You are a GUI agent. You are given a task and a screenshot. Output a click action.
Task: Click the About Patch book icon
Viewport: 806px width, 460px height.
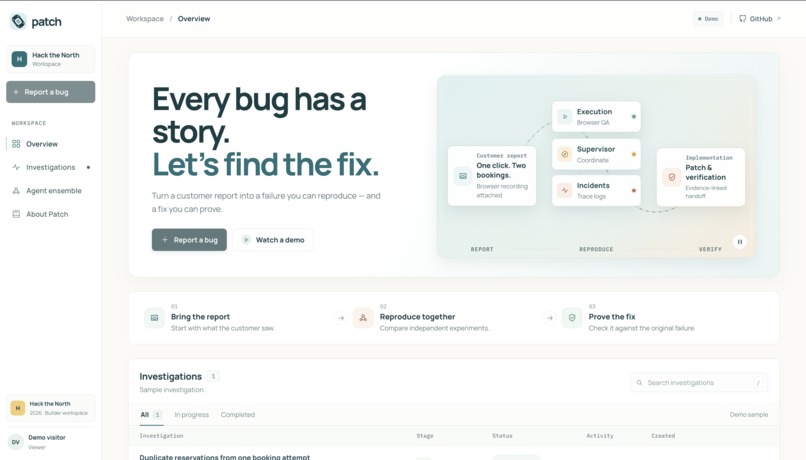click(x=16, y=214)
